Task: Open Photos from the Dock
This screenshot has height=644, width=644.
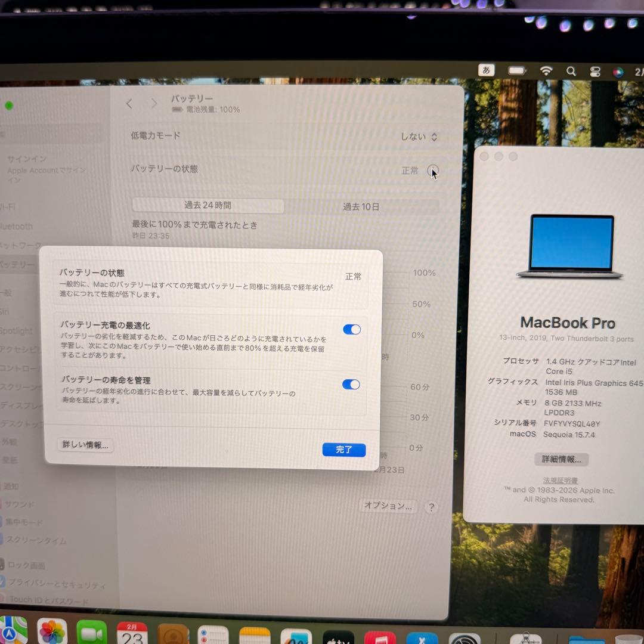Action: pos(52,631)
